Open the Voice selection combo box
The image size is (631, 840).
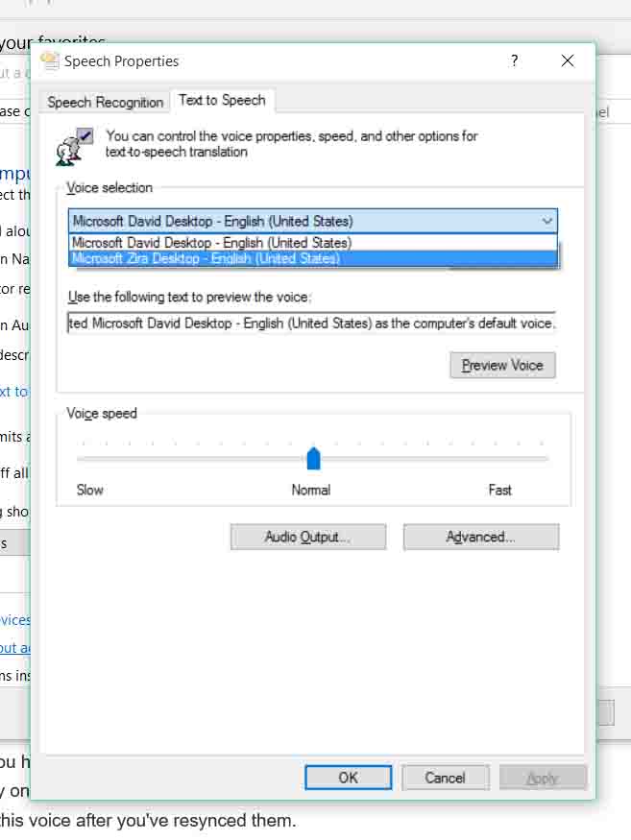(x=312, y=221)
